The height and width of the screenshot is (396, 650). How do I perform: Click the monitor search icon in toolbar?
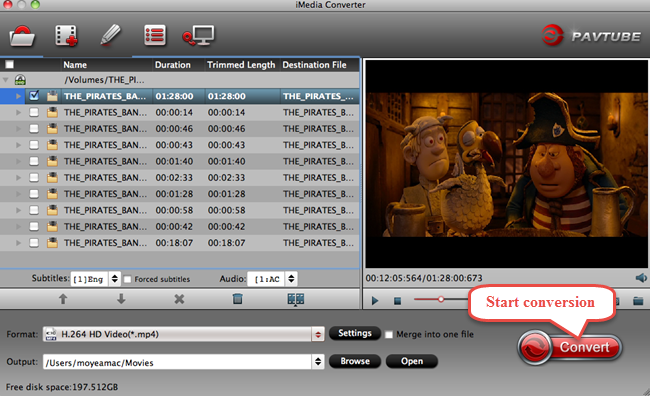click(x=199, y=35)
